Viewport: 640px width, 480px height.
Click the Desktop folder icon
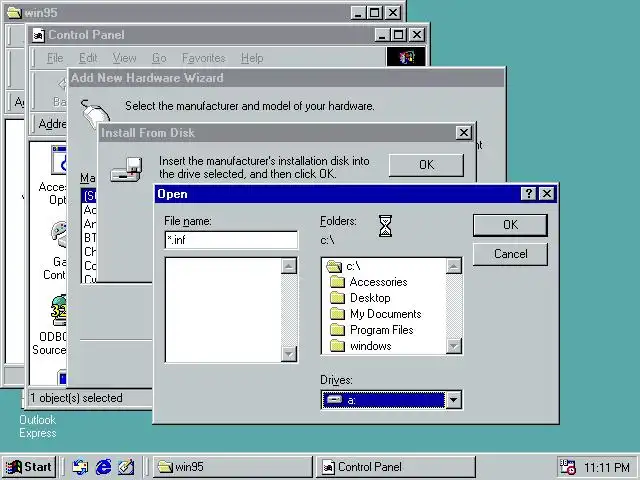click(337, 298)
